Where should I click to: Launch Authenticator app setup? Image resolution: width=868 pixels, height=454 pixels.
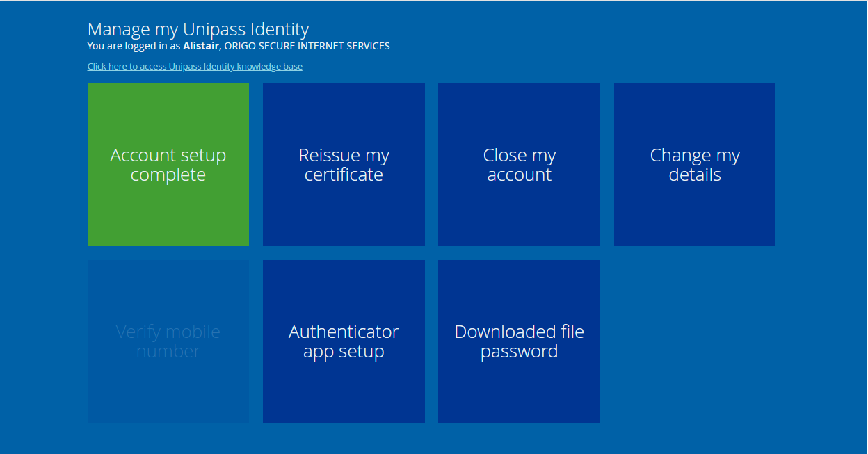point(344,341)
